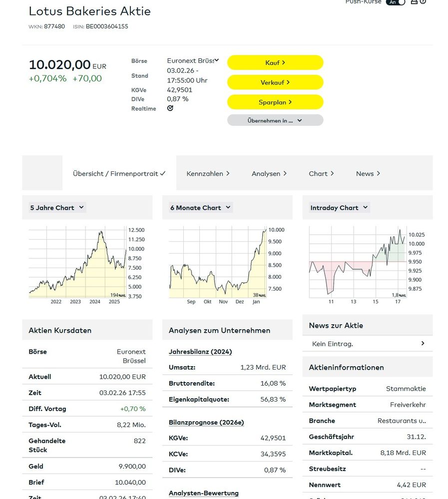The height and width of the screenshot is (499, 448).
Task: Open the Analysten-Bewertung link
Action: coord(204,493)
